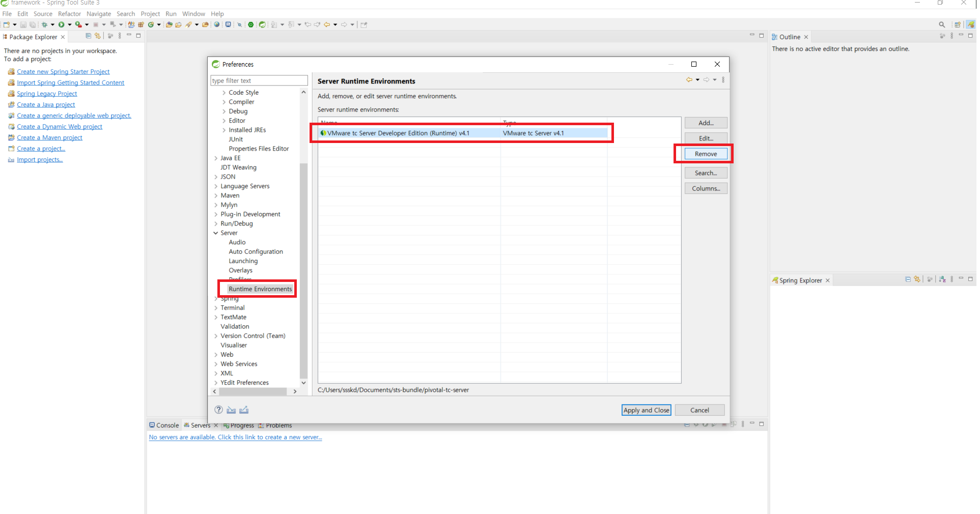This screenshot has height=514, width=980.
Task: Click the create a new server link
Action: pos(235,437)
